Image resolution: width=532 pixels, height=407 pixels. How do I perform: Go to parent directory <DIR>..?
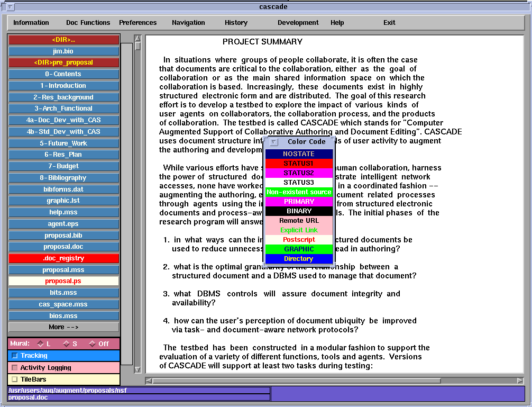[63, 40]
